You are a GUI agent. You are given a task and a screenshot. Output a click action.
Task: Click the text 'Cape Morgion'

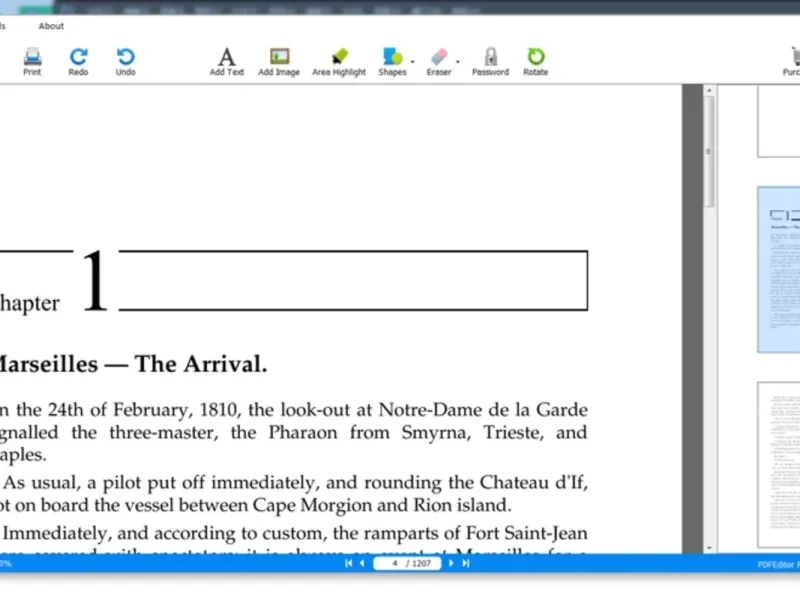coord(312,505)
